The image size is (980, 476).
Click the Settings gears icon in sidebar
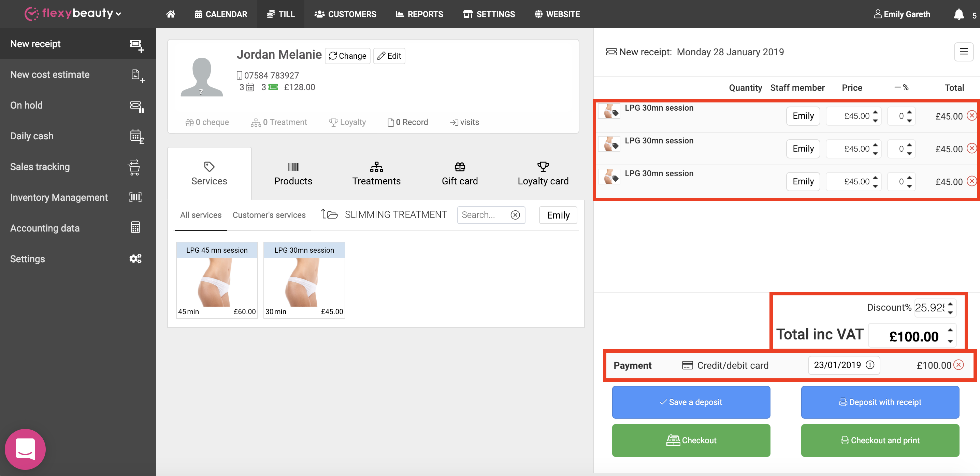(135, 258)
